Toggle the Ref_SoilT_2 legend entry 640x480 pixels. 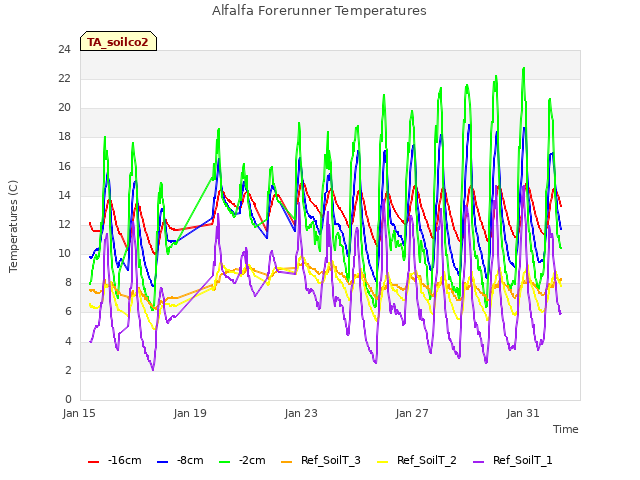pyautogui.click(x=417, y=460)
